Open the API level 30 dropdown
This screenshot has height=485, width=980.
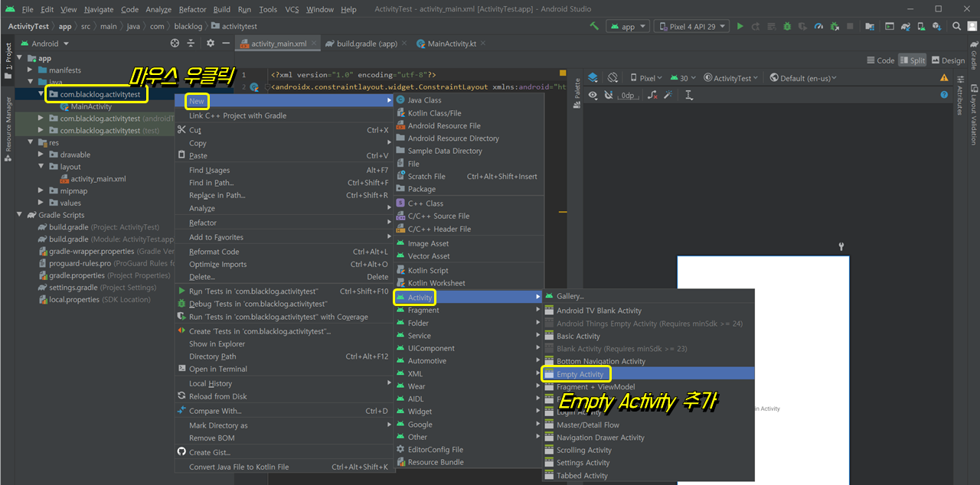683,78
